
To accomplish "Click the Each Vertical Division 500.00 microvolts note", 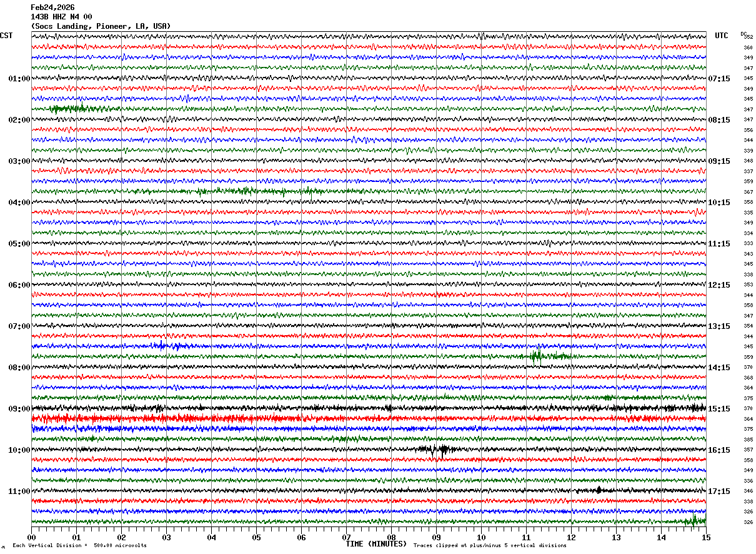I will click(x=80, y=545).
